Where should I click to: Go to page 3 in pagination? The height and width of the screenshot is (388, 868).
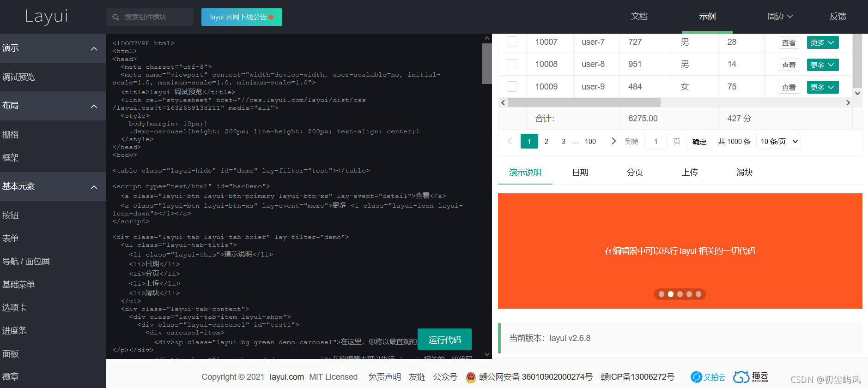click(x=563, y=141)
